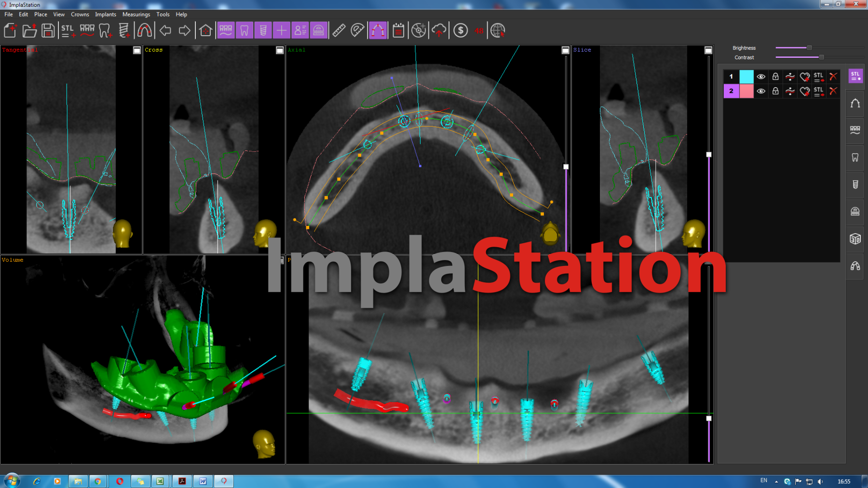
Task: Lock STL model 1
Action: pos(775,77)
